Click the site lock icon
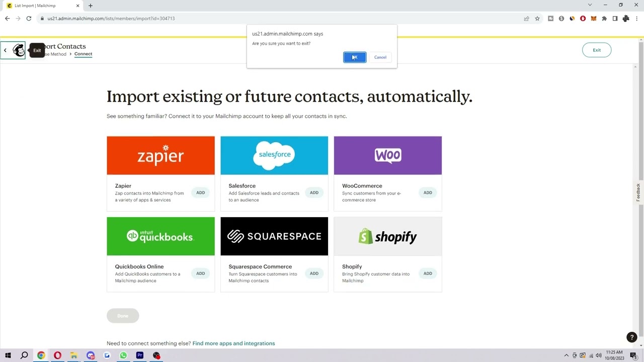Screen dimensions: 644x362 (42, 19)
